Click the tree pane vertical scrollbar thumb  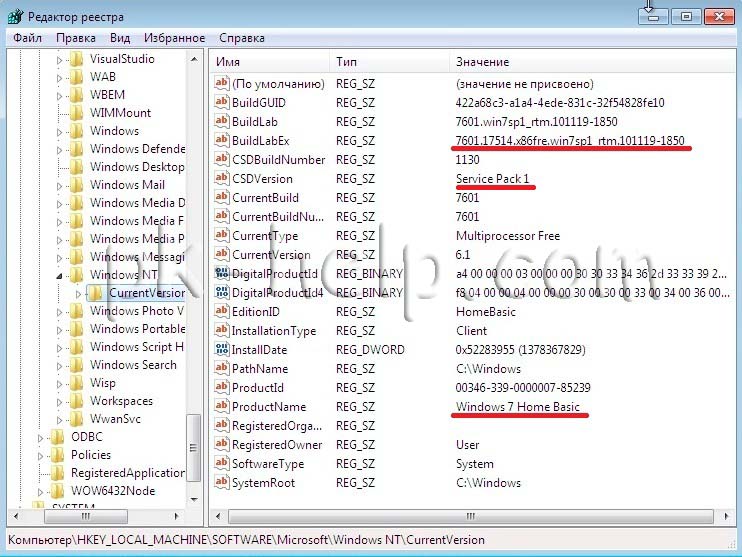[194, 448]
